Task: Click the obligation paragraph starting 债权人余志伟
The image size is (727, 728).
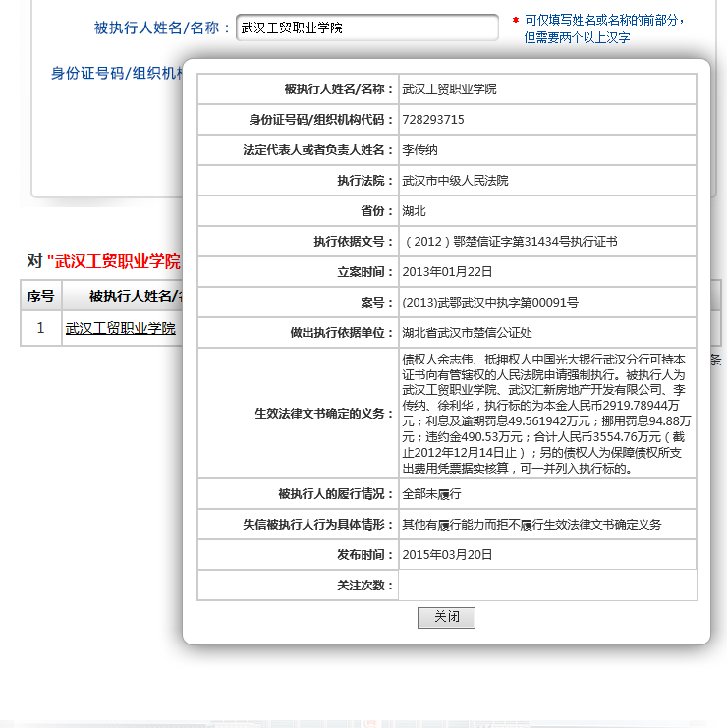Action: tap(546, 414)
